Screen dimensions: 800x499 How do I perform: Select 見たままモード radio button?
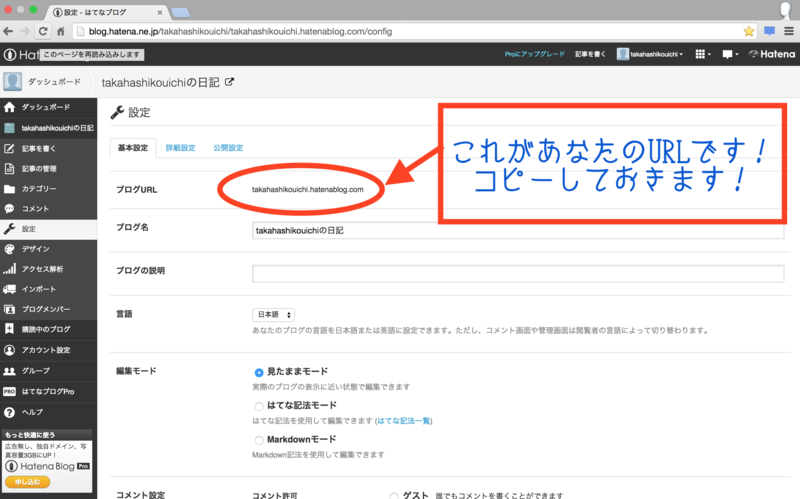pos(259,372)
